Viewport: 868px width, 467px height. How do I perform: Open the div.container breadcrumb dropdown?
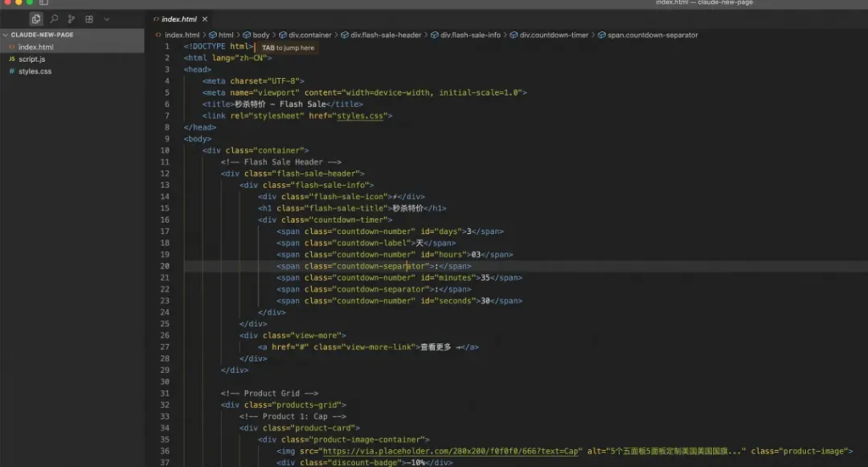pos(305,35)
